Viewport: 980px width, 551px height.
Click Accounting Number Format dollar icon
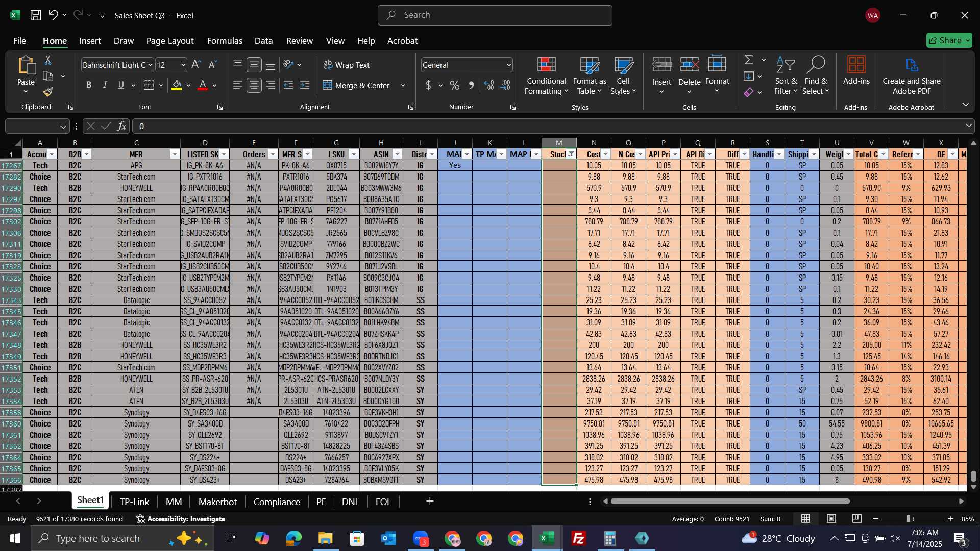(x=428, y=85)
